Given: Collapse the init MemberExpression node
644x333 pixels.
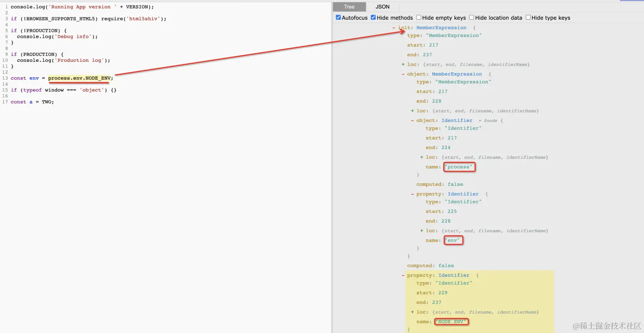Looking at the screenshot, I should click(394, 28).
